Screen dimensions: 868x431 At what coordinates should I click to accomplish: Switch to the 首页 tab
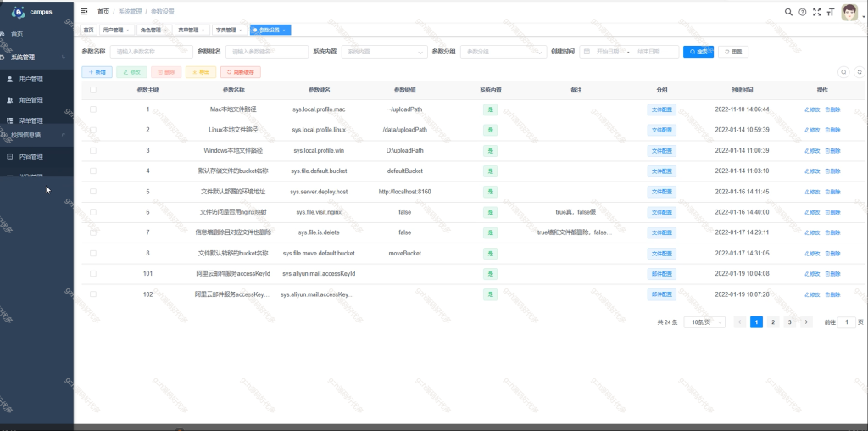(x=88, y=30)
